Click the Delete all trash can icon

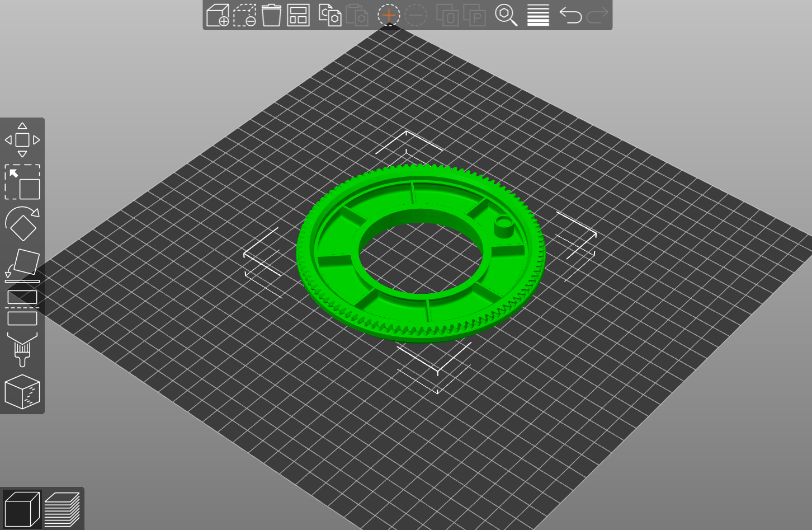[271, 15]
